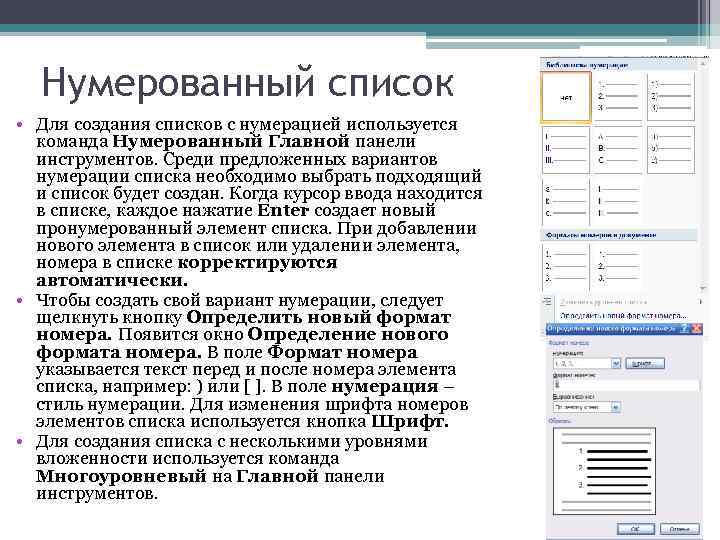Click the 'Формат номера' input field
Screen dimensions: 720x540
[626, 385]
